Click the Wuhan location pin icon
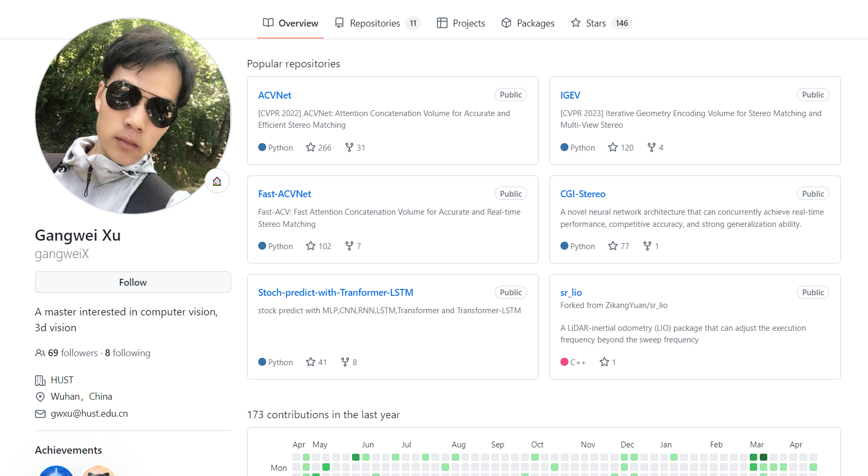Viewport: 868px width, 476px height. coord(40,397)
